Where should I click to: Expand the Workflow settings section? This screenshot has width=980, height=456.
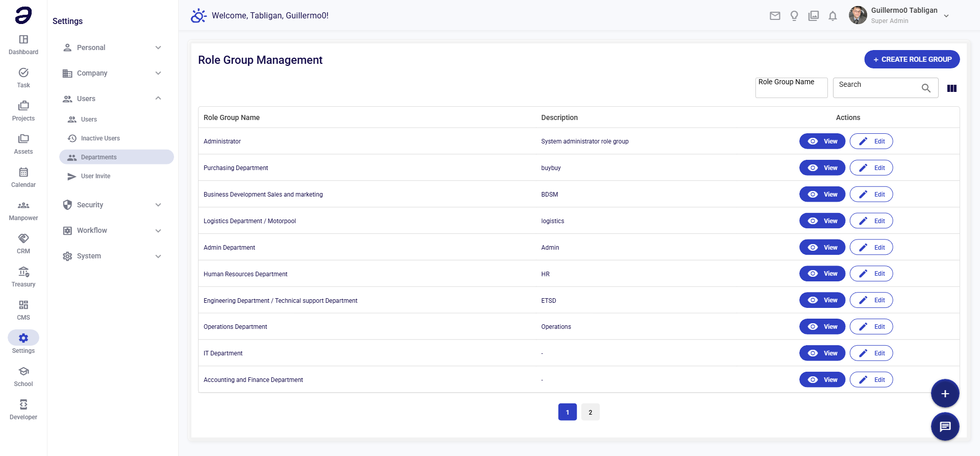pyautogui.click(x=112, y=230)
